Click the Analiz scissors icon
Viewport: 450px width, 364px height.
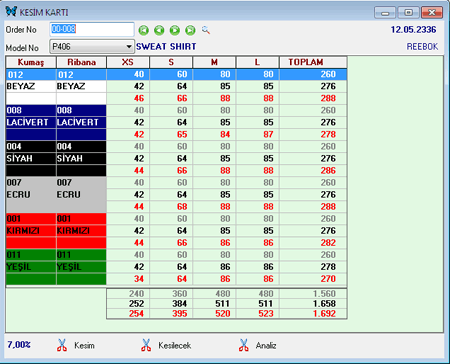pyautogui.click(x=244, y=345)
